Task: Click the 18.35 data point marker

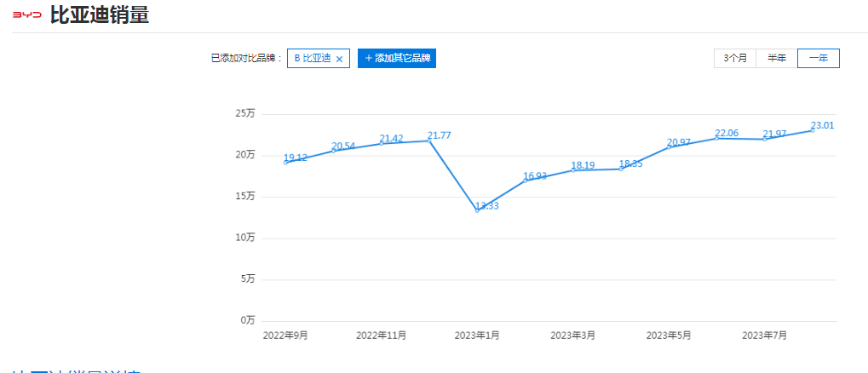Action: coord(621,169)
